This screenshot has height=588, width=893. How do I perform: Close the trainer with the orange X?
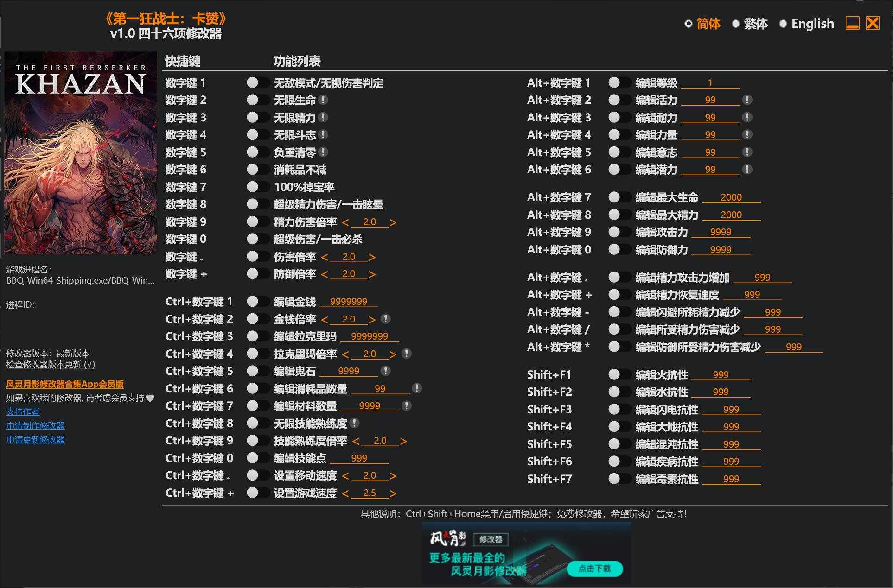tap(873, 23)
